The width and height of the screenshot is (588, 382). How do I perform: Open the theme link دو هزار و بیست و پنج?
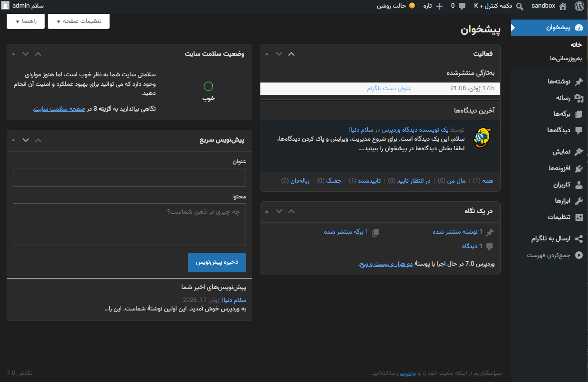[385, 264]
